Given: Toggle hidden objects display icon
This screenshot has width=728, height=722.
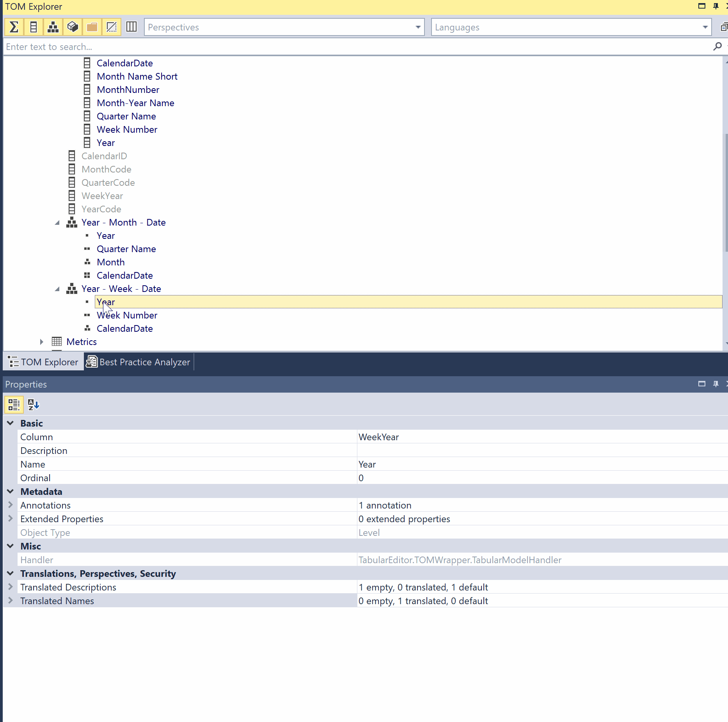Looking at the screenshot, I should [112, 27].
